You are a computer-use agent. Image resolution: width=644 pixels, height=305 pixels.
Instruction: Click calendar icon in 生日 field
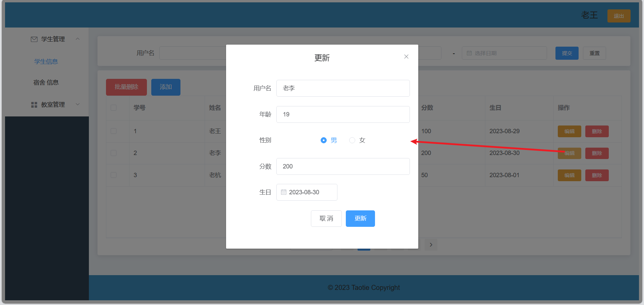[x=284, y=192]
